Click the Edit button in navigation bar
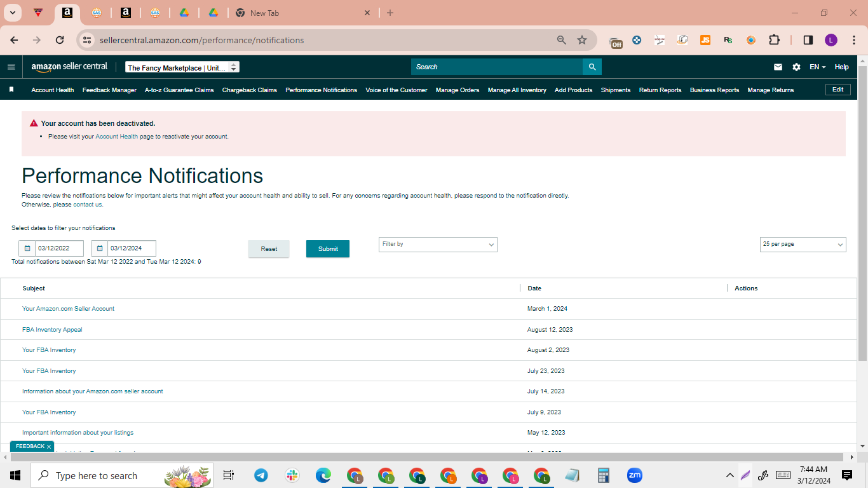868x488 pixels. click(x=838, y=90)
